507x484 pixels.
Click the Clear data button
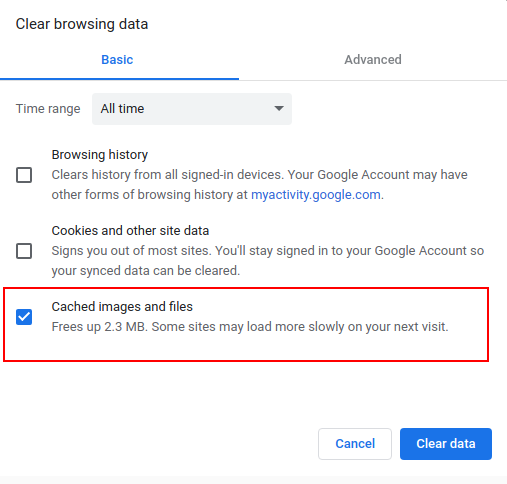pyautogui.click(x=446, y=444)
